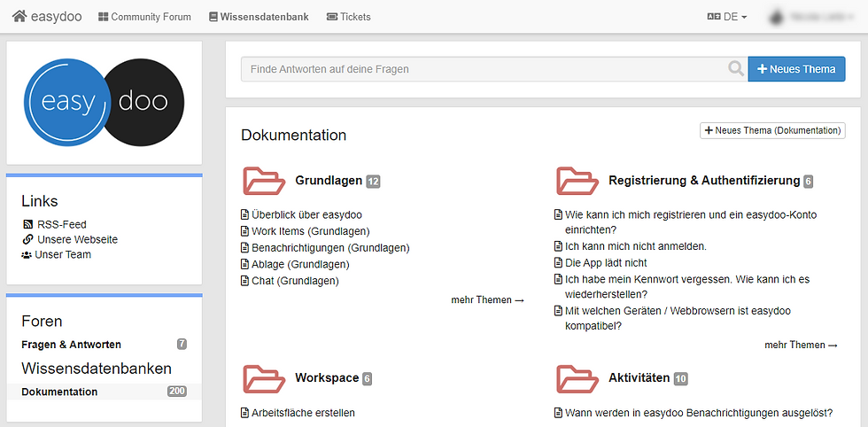Click the blue Neues Thema button
The image size is (868, 427).
[x=796, y=69]
